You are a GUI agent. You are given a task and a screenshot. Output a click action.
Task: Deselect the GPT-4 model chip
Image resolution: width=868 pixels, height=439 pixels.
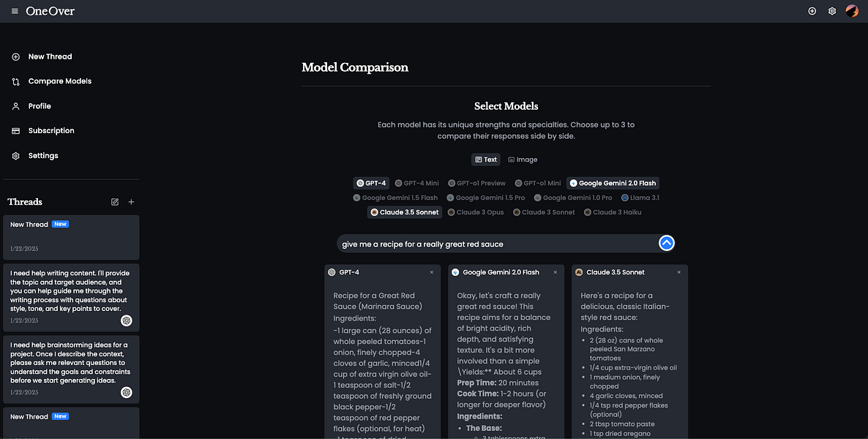coord(372,183)
